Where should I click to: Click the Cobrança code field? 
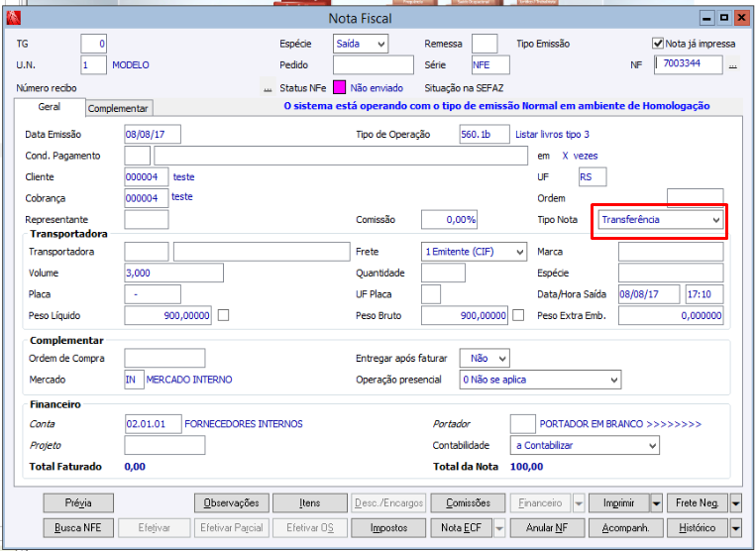coord(147,198)
